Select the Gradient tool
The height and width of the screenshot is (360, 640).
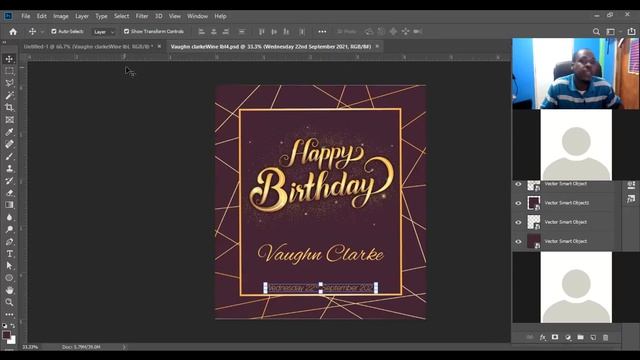(9, 205)
